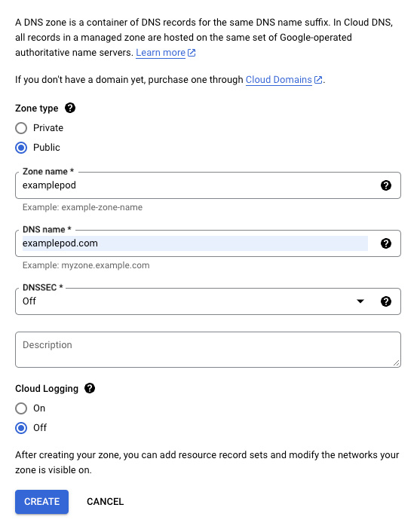Show help for DNSSEC field

(x=386, y=301)
